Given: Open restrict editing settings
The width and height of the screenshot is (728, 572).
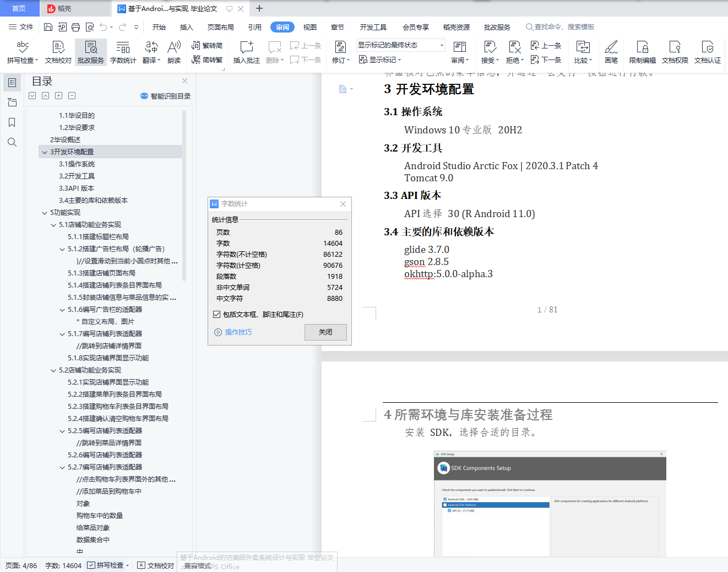Looking at the screenshot, I should 643,52.
